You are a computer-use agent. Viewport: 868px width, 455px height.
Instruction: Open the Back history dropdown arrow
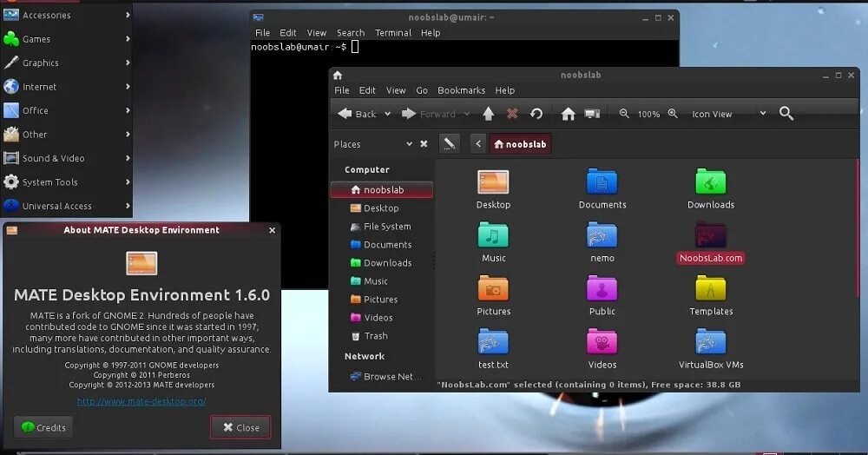click(x=387, y=114)
